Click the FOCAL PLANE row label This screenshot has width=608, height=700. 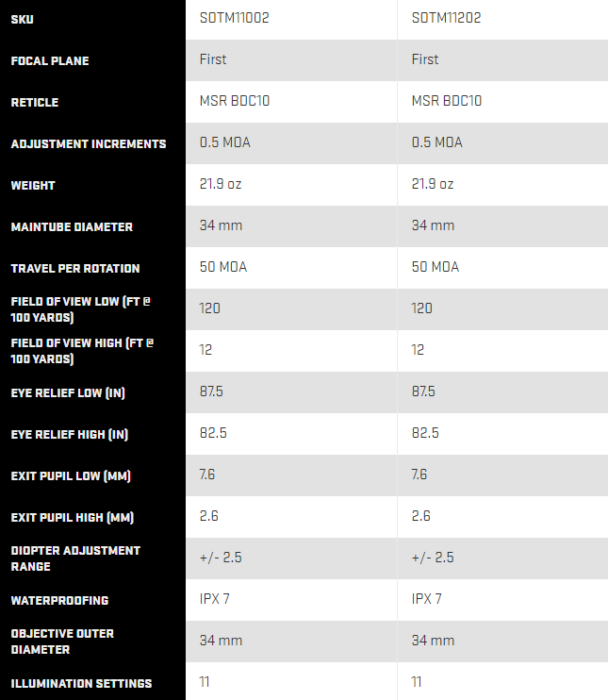pyautogui.click(x=50, y=60)
